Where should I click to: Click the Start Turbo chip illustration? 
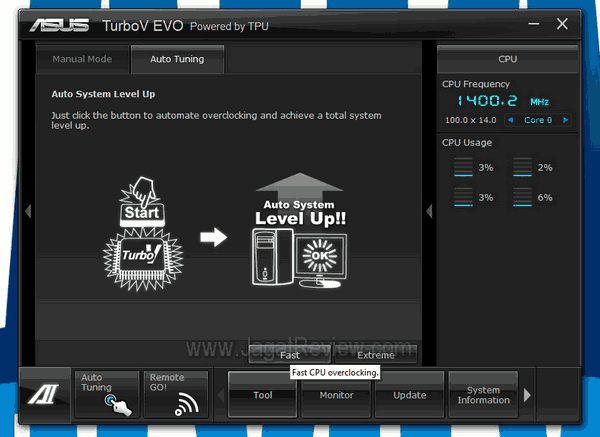coord(139,239)
